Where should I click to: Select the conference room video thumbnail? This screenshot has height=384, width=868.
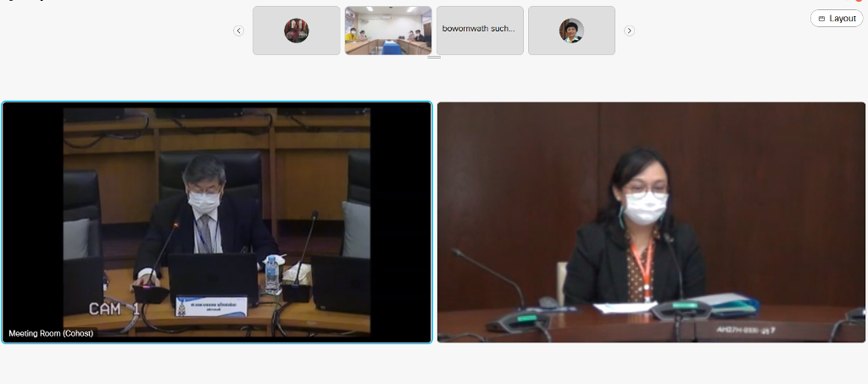pos(387,31)
